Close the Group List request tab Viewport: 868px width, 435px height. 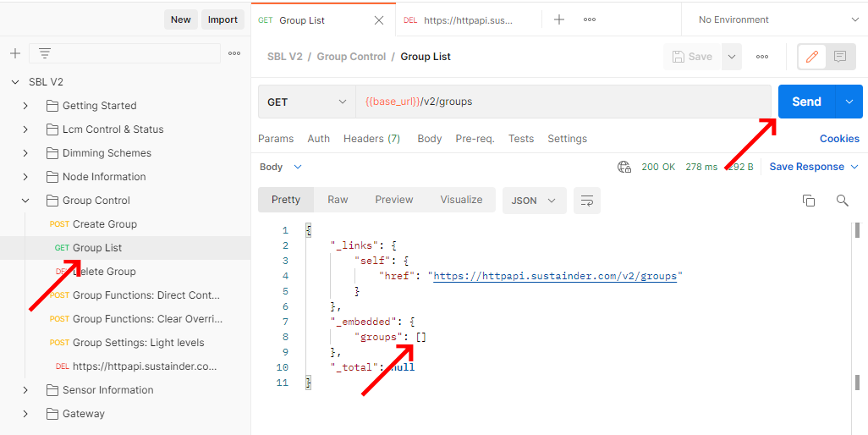pyautogui.click(x=379, y=20)
